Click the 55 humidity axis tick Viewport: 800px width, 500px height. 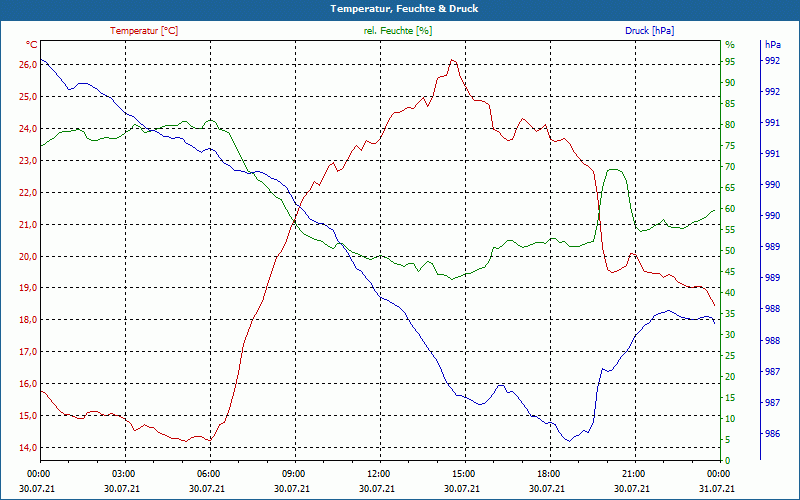point(730,230)
